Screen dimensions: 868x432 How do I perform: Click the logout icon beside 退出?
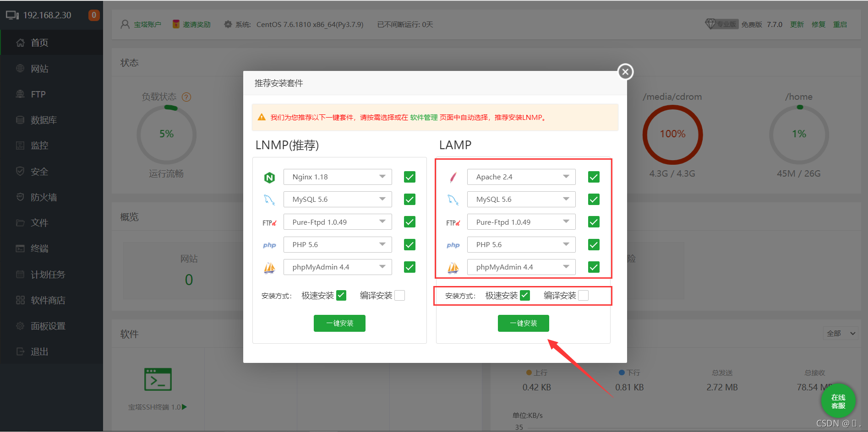pyautogui.click(x=20, y=351)
